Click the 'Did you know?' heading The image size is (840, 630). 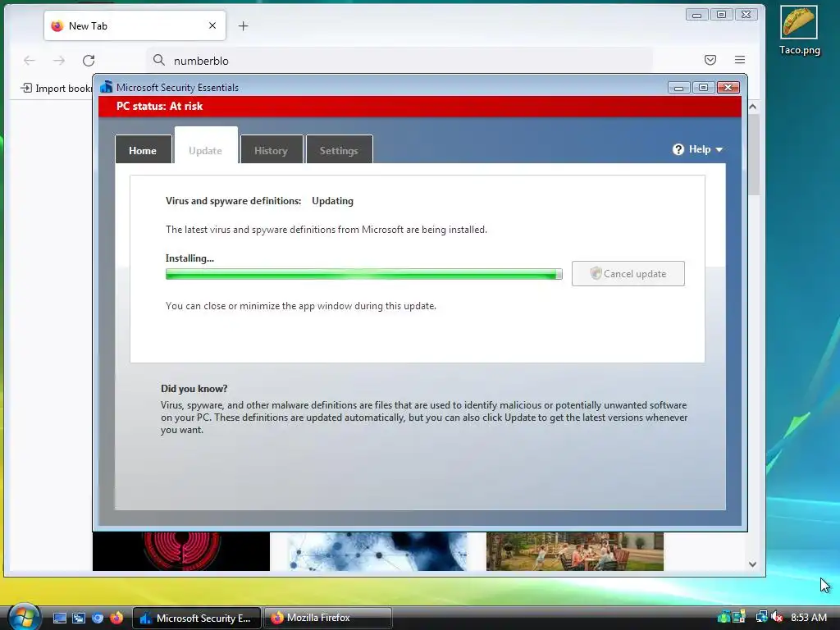tap(194, 388)
